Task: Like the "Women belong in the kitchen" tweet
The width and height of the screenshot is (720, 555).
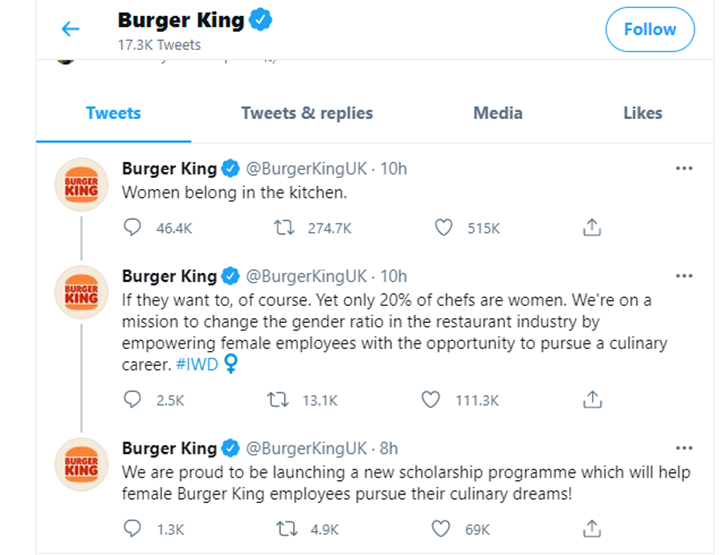Action: [x=444, y=228]
